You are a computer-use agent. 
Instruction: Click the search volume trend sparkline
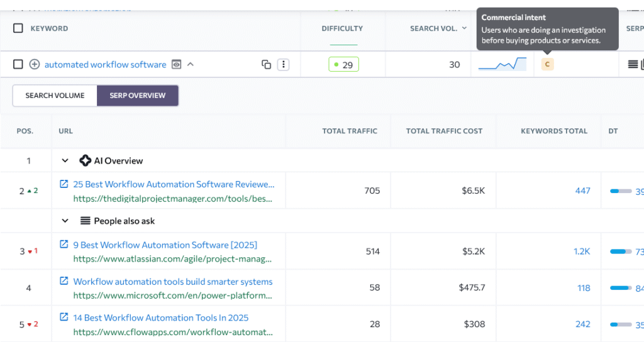[502, 65]
